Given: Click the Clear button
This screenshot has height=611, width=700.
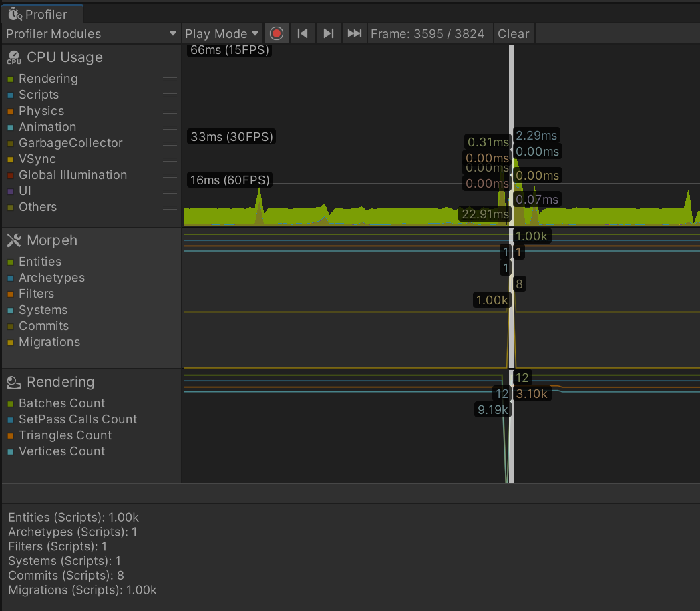Looking at the screenshot, I should (x=514, y=34).
